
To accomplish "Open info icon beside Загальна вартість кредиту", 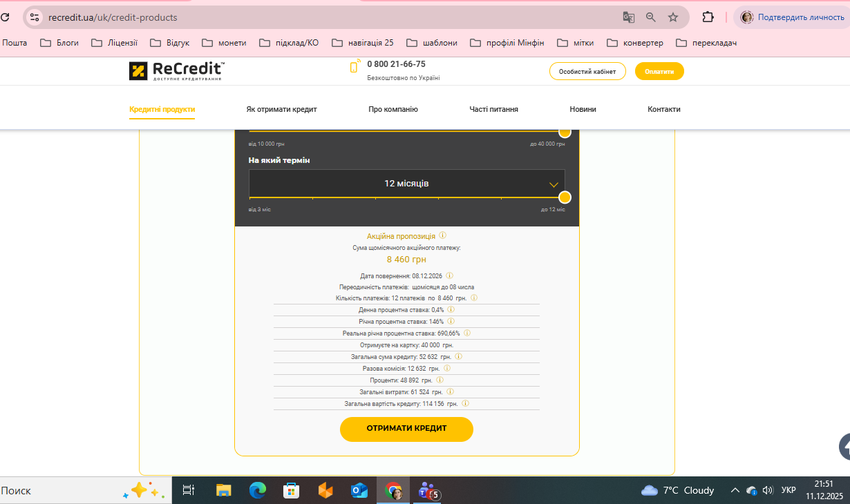I will pos(465,403).
